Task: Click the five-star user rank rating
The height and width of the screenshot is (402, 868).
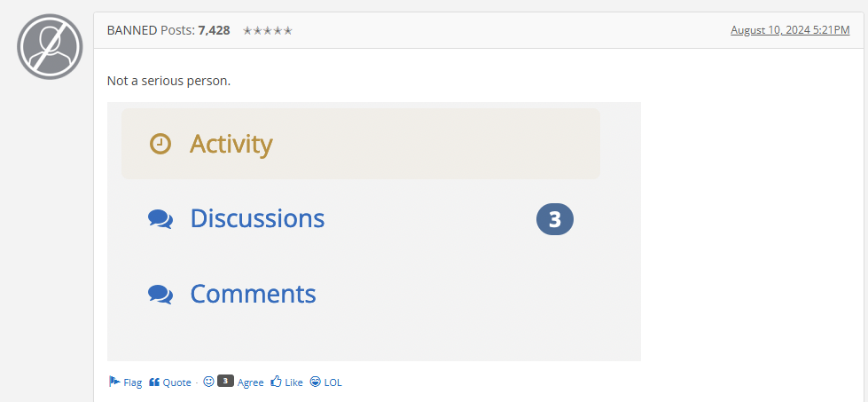Action: [268, 30]
